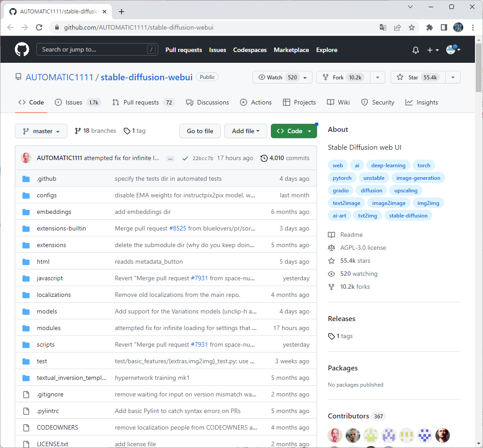The image size is (483, 448).
Task: Click the 18 branches link
Action: pos(96,130)
